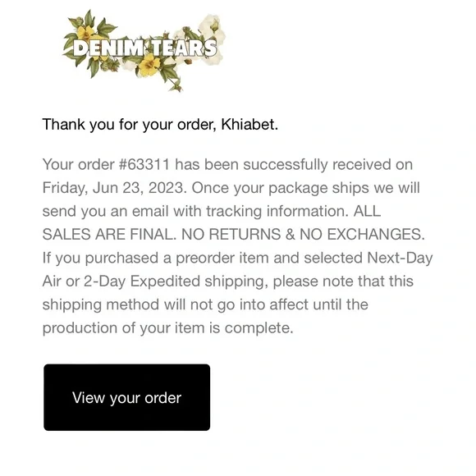Click the phrase 'successfully received on'
The image size is (476, 476).
click(327, 164)
